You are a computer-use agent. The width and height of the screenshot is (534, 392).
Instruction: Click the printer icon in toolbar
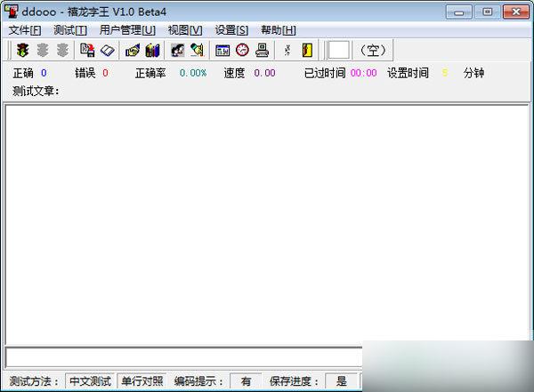[263, 51]
